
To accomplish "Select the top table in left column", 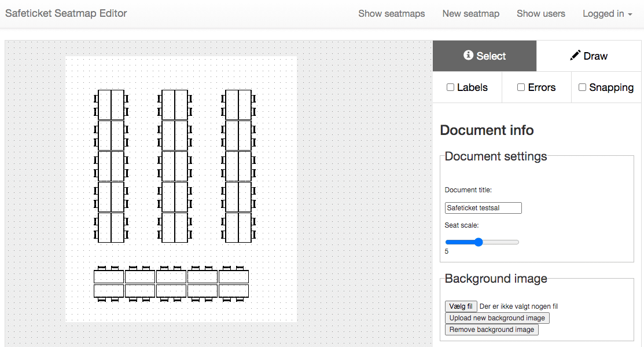I will point(111,105).
